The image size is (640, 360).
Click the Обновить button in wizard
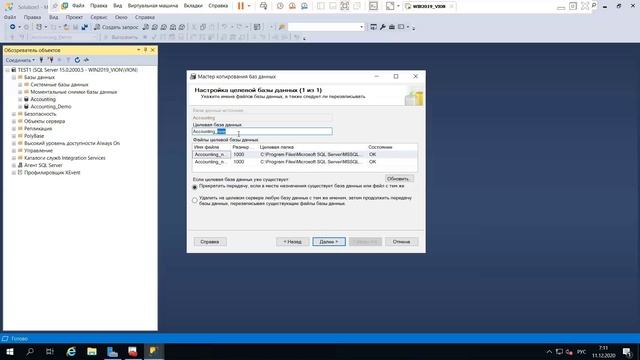coord(399,179)
